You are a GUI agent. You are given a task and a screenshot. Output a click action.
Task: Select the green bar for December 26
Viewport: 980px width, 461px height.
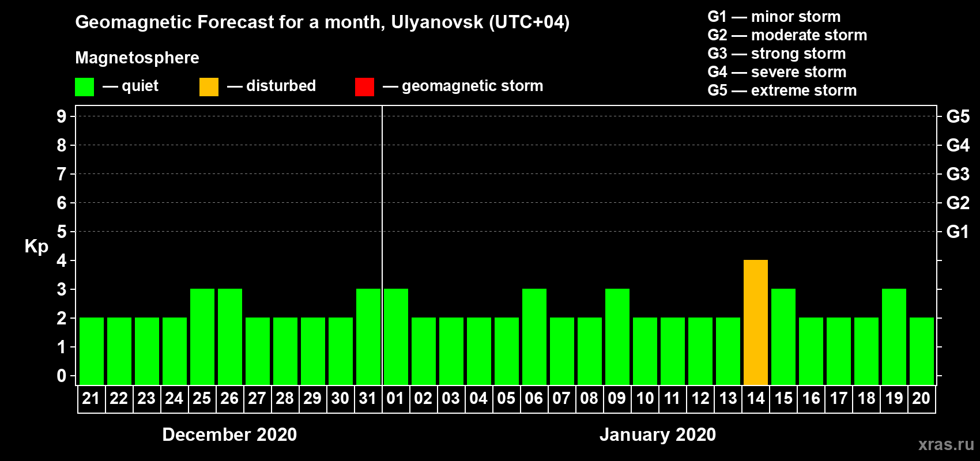230,337
